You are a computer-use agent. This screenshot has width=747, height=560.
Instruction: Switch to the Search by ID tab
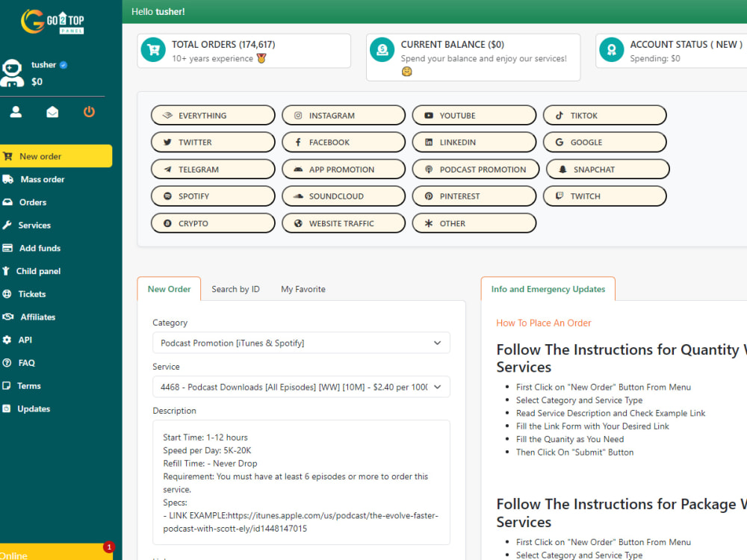[235, 289]
